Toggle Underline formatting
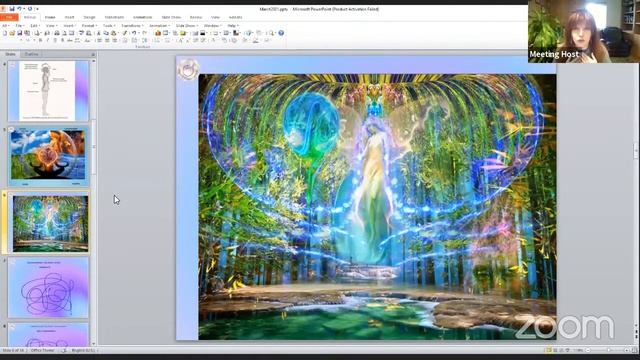 (x=55, y=40)
